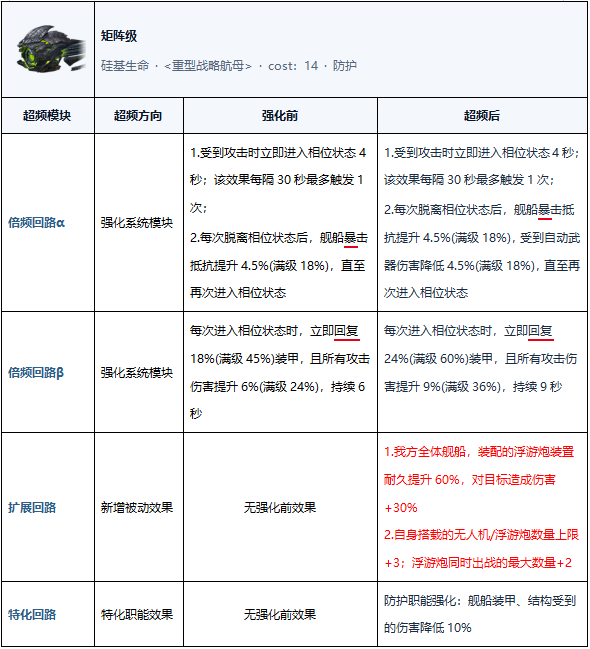Click 无强化前效果 in the 扩展回路 row
Image resolution: width=590 pixels, height=649 pixels.
280,507
